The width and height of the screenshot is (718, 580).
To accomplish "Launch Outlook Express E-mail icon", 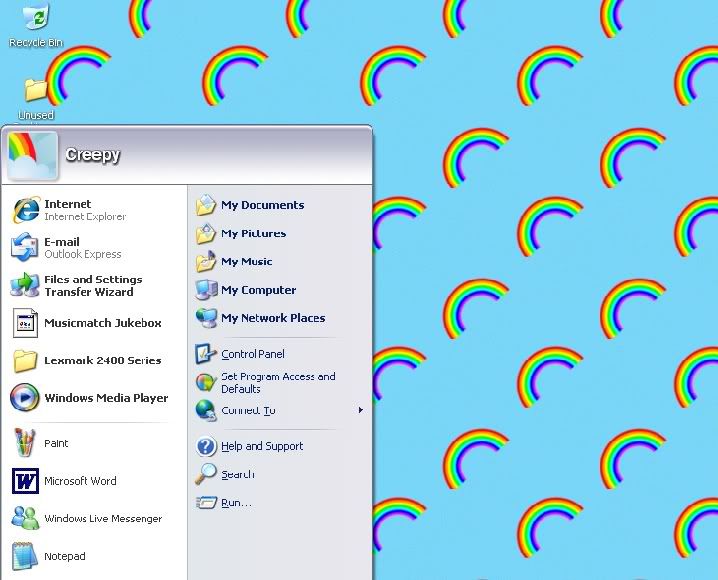I will 25,248.
